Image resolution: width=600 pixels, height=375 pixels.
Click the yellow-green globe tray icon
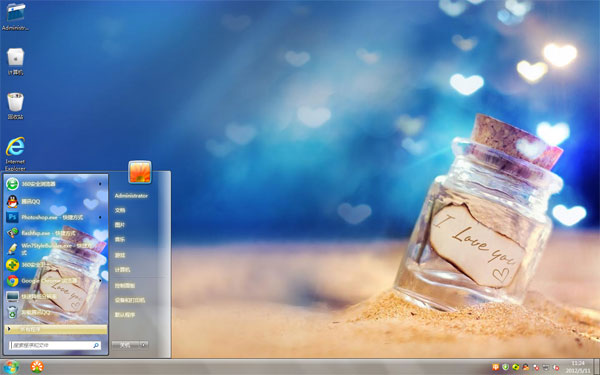[515, 367]
